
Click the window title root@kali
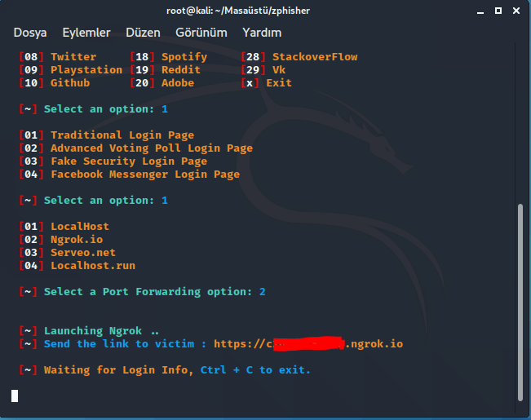click(x=238, y=11)
